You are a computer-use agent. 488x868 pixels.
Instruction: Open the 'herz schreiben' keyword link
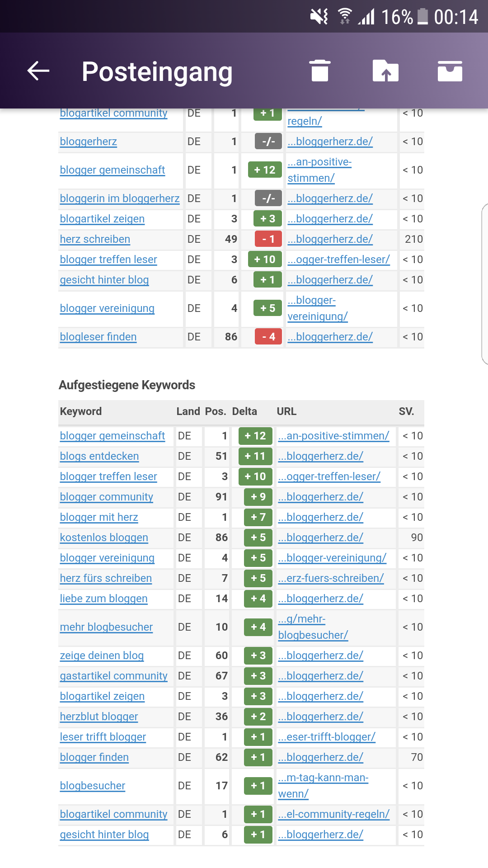95,239
